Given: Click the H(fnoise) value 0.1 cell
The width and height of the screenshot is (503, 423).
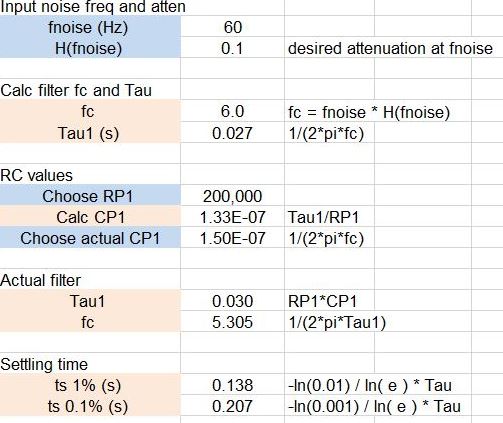Looking at the screenshot, I should pos(233,48).
